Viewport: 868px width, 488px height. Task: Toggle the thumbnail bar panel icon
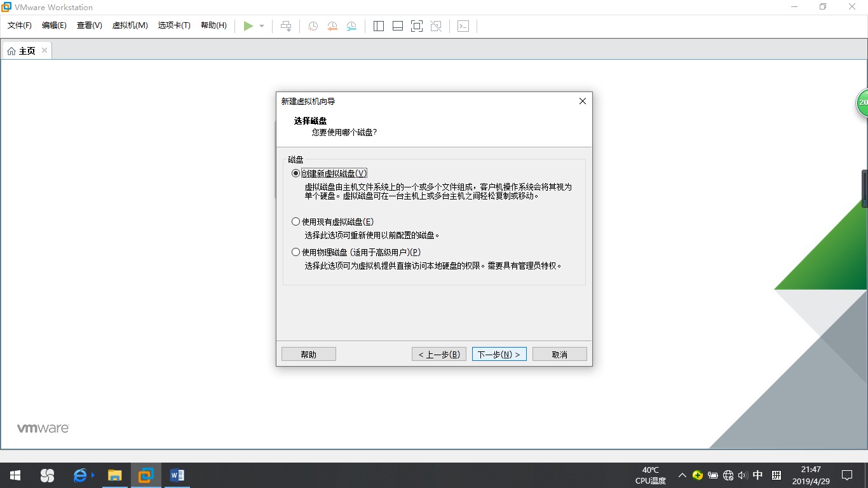[x=398, y=26]
